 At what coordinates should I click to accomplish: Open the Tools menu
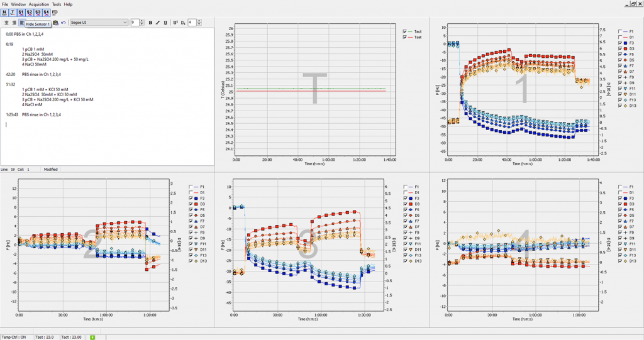(x=56, y=4)
